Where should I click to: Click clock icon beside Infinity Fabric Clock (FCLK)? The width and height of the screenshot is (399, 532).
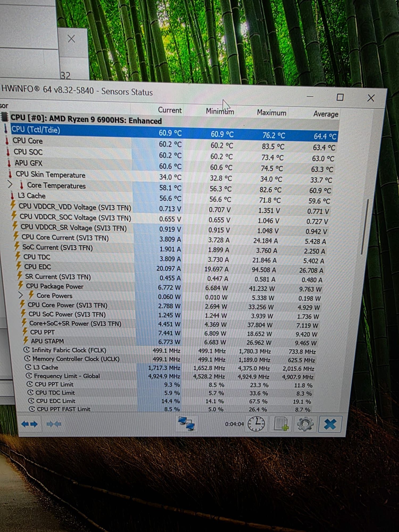click(x=26, y=350)
